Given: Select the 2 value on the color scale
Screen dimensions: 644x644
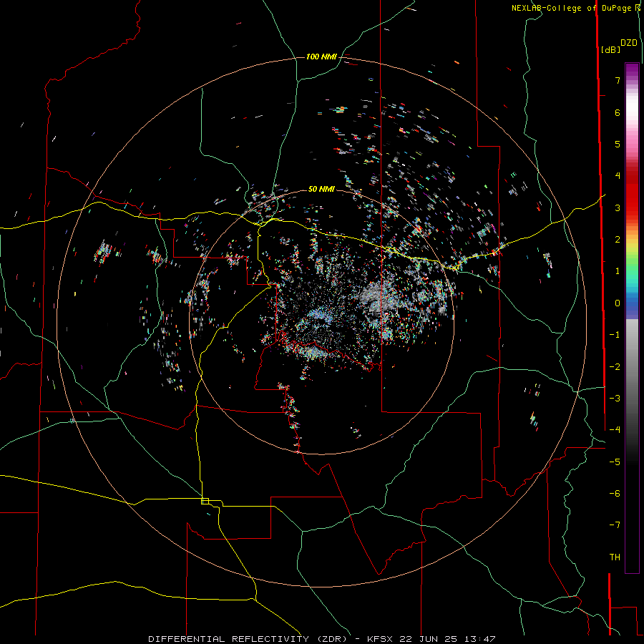Looking at the screenshot, I should (x=618, y=240).
